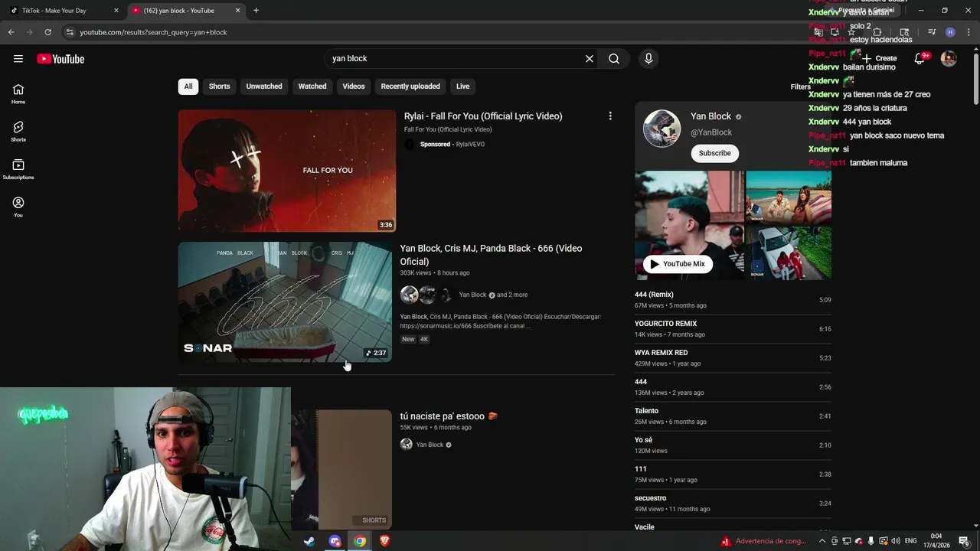Click the Advertencia de cong... taskbar alert
This screenshot has height=551, width=980.
[x=763, y=541]
